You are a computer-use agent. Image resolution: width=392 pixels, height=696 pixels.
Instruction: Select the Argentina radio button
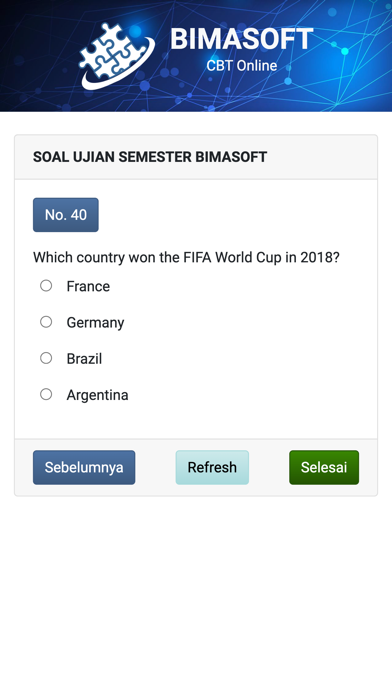[46, 394]
